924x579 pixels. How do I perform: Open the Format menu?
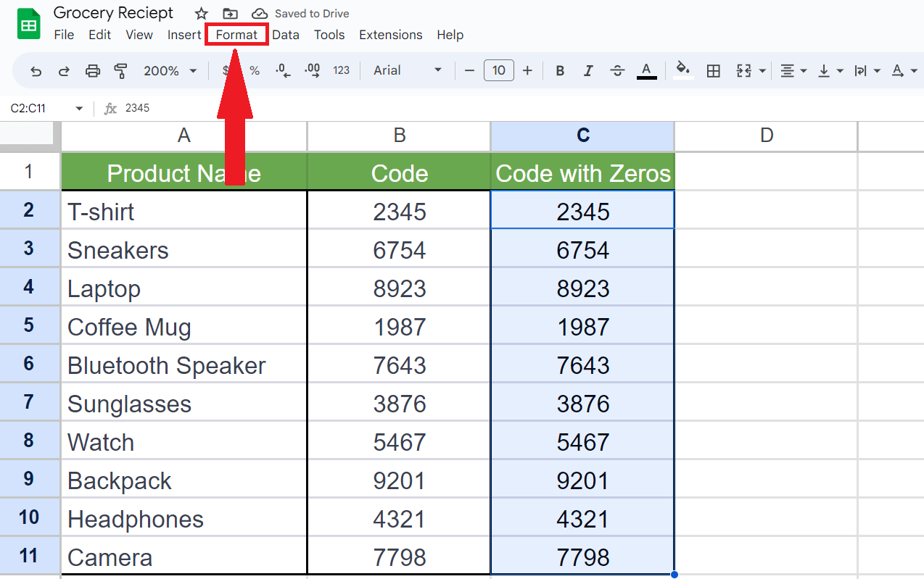(x=236, y=34)
